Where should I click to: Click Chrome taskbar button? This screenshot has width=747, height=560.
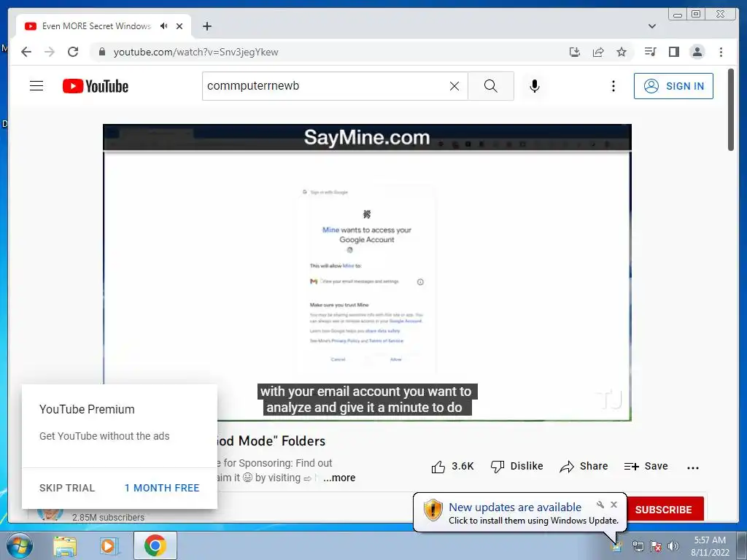click(x=155, y=545)
